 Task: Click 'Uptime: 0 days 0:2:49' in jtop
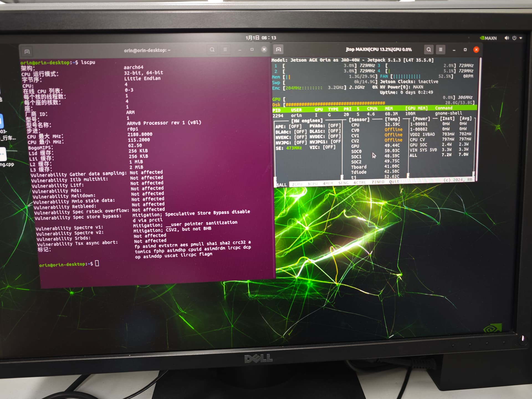point(406,92)
